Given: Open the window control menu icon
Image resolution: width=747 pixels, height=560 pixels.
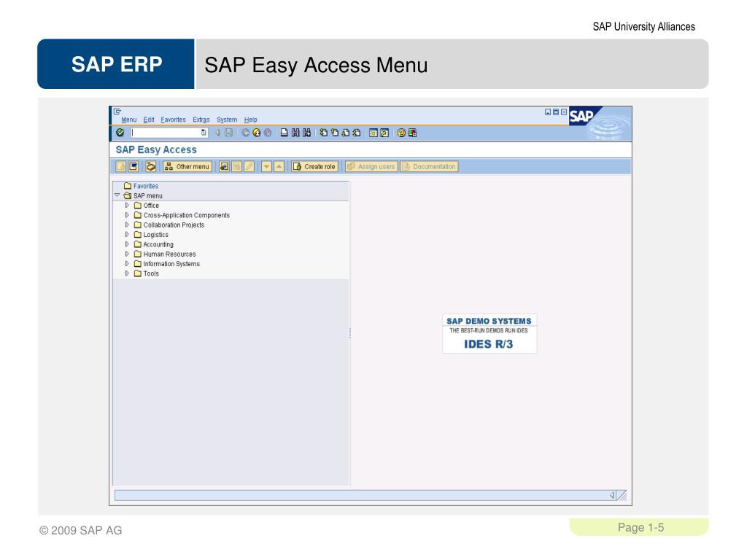Looking at the screenshot, I should click(x=117, y=112).
